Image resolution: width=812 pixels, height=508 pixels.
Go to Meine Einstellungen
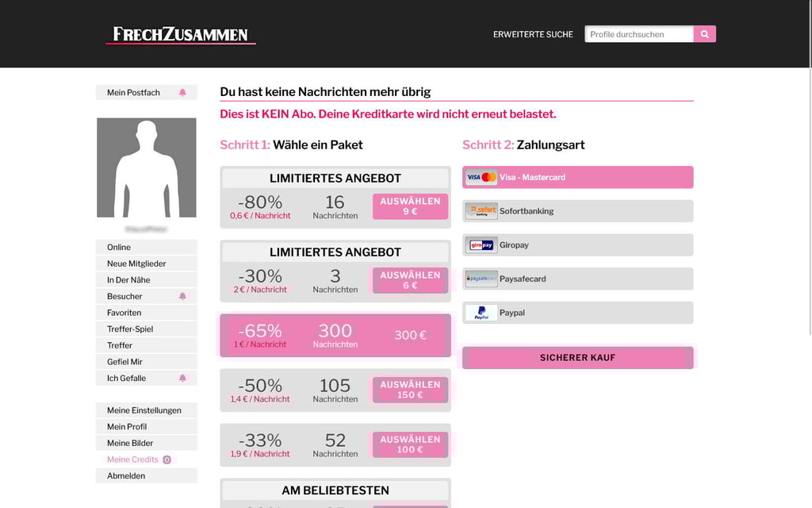tap(144, 410)
